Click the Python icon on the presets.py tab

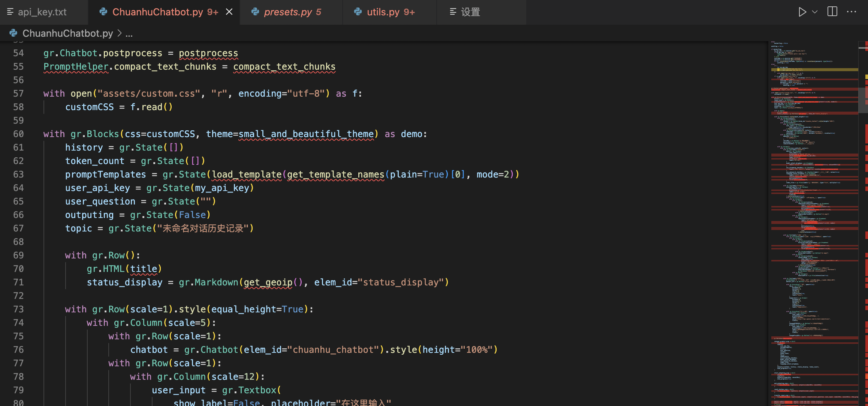coord(255,12)
